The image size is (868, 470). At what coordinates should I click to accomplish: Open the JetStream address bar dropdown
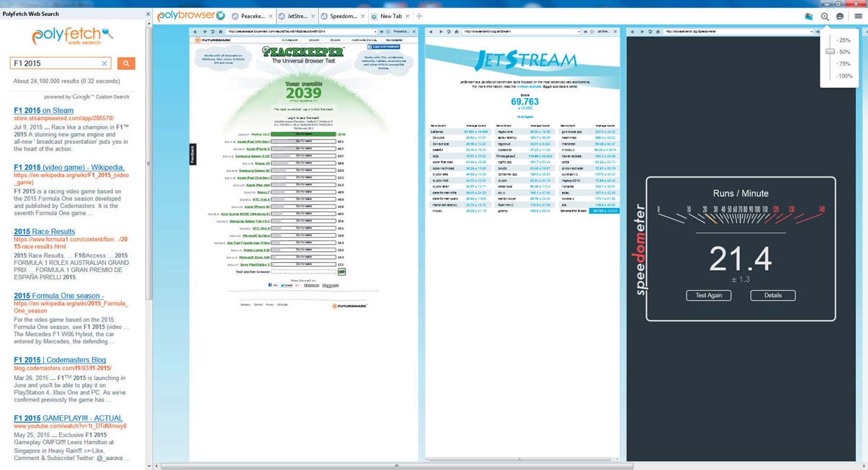click(578, 32)
